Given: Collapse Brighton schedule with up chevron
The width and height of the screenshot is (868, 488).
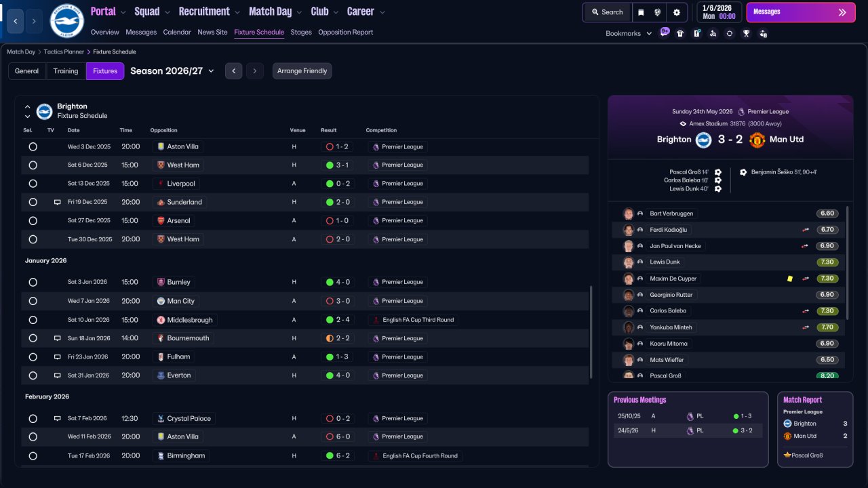Looking at the screenshot, I should [28, 106].
